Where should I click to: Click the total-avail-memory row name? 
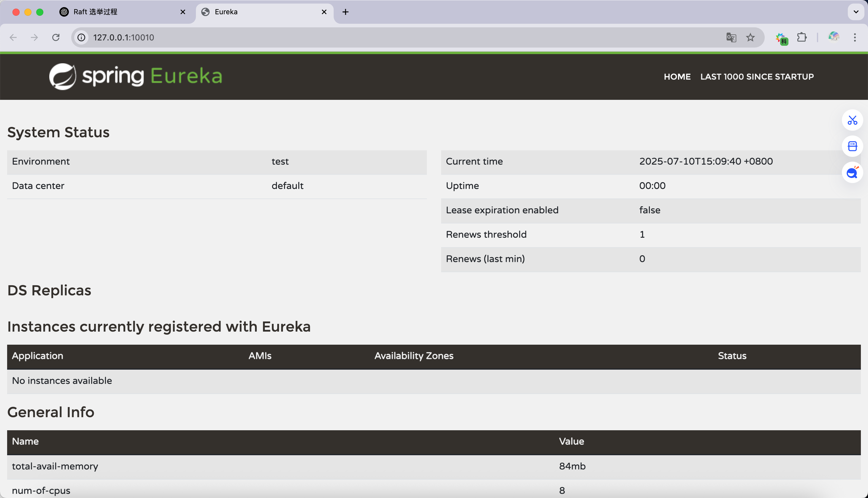[x=55, y=466]
